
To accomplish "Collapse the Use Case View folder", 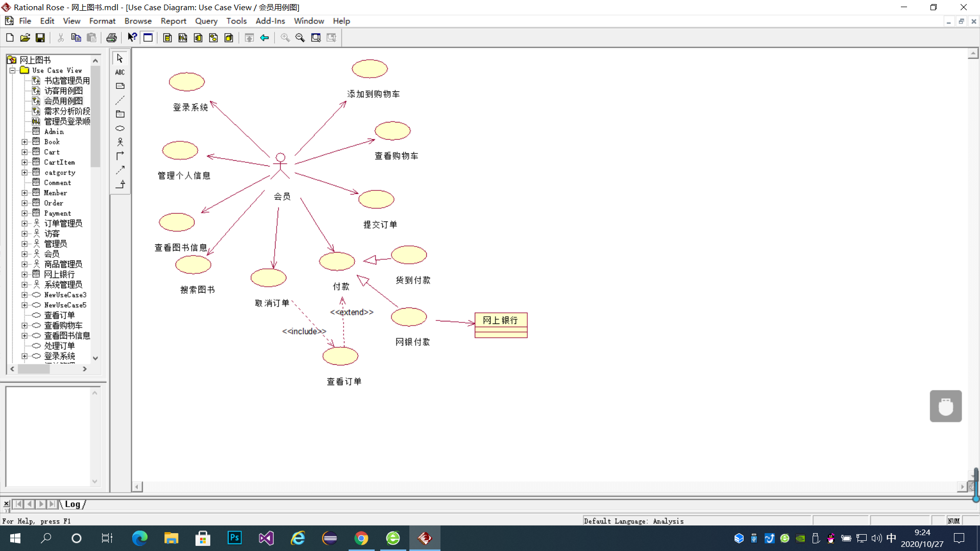I will pos(13,70).
